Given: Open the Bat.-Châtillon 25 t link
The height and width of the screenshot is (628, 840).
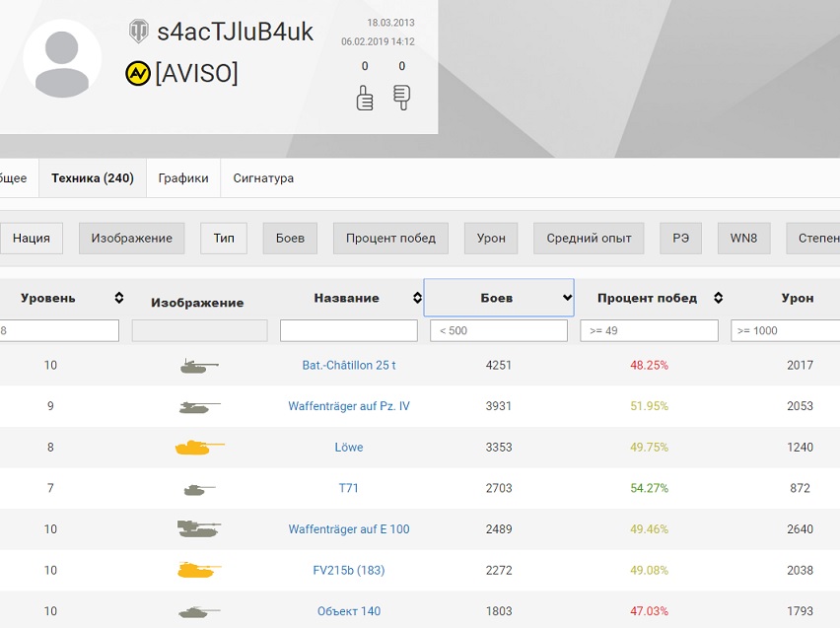Looking at the screenshot, I should coord(349,365).
